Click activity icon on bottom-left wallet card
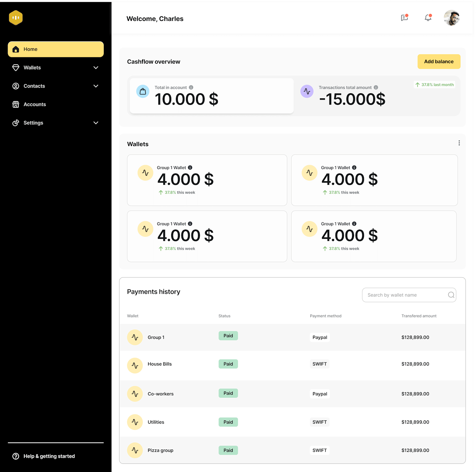This screenshot has width=476, height=472. point(145,229)
